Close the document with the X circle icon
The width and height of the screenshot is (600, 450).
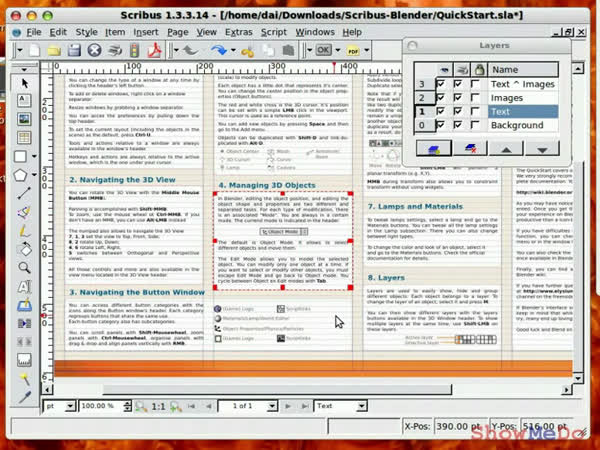click(94, 51)
